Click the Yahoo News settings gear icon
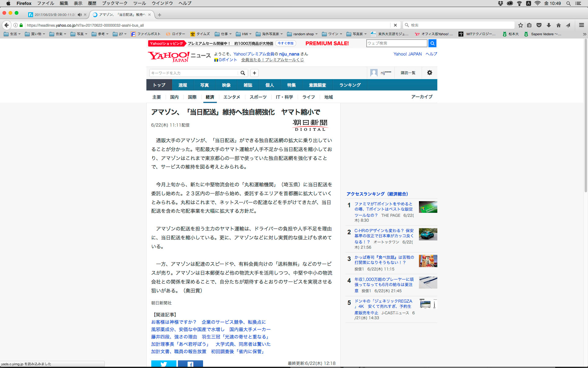The image size is (588, 368). [x=429, y=73]
